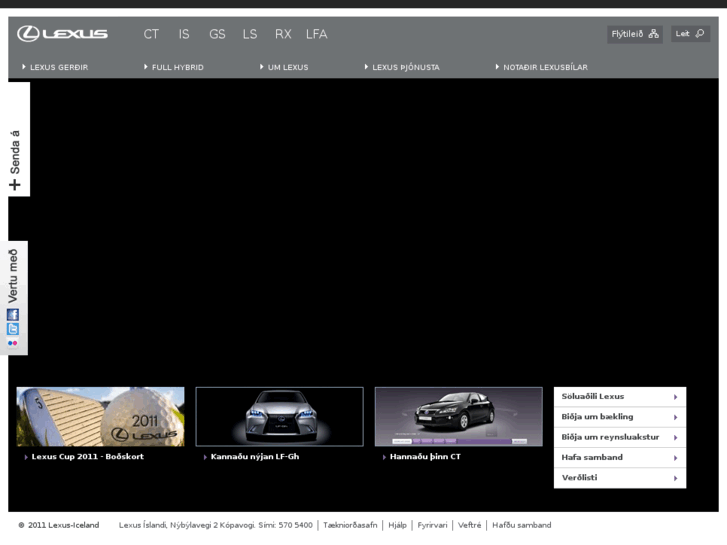Select the CT model in header
Screen dimensions: 727x545
coord(151,34)
